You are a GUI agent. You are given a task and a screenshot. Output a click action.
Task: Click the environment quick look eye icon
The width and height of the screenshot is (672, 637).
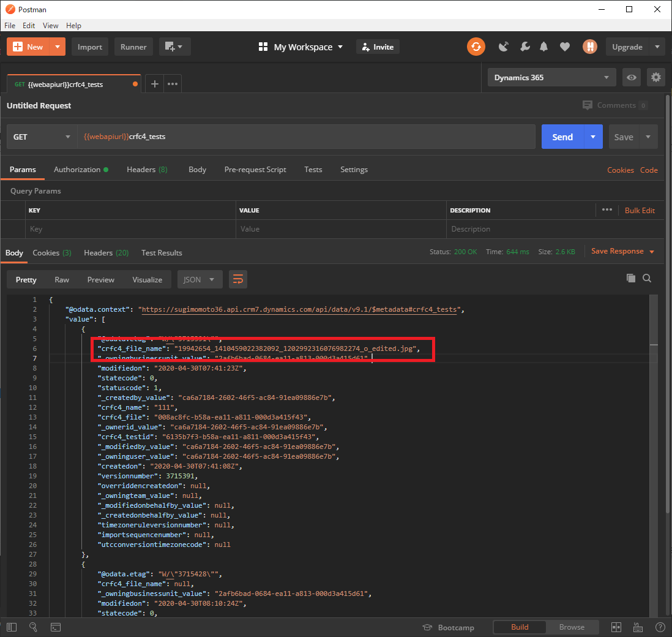coord(632,78)
